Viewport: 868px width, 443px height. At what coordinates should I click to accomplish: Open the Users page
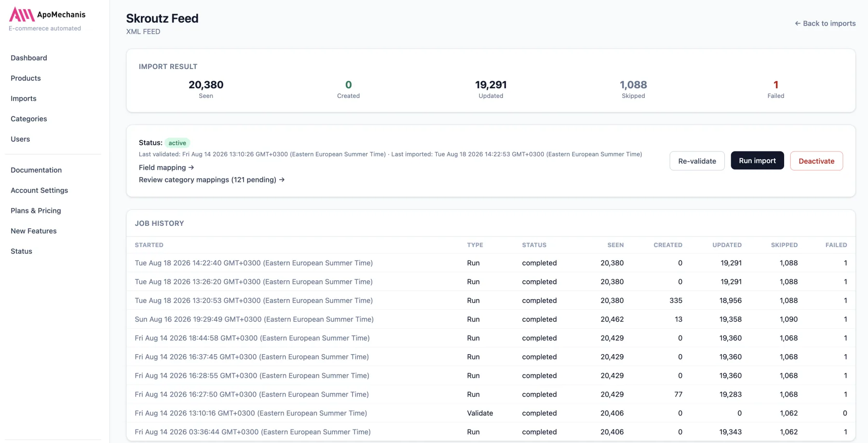tap(20, 139)
